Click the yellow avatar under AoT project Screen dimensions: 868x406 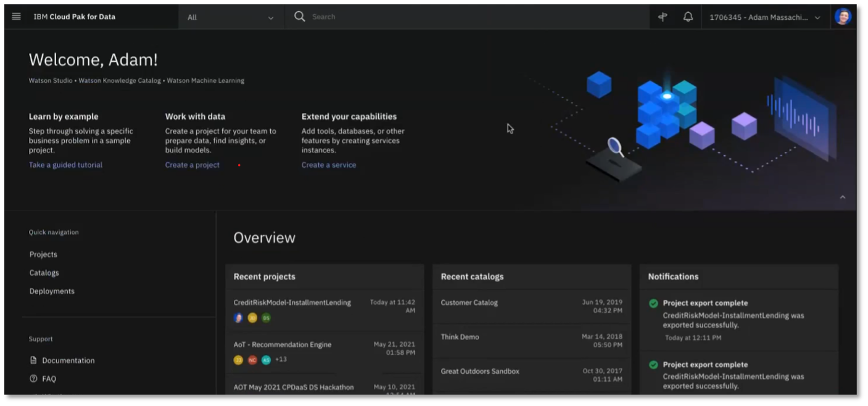tap(238, 360)
